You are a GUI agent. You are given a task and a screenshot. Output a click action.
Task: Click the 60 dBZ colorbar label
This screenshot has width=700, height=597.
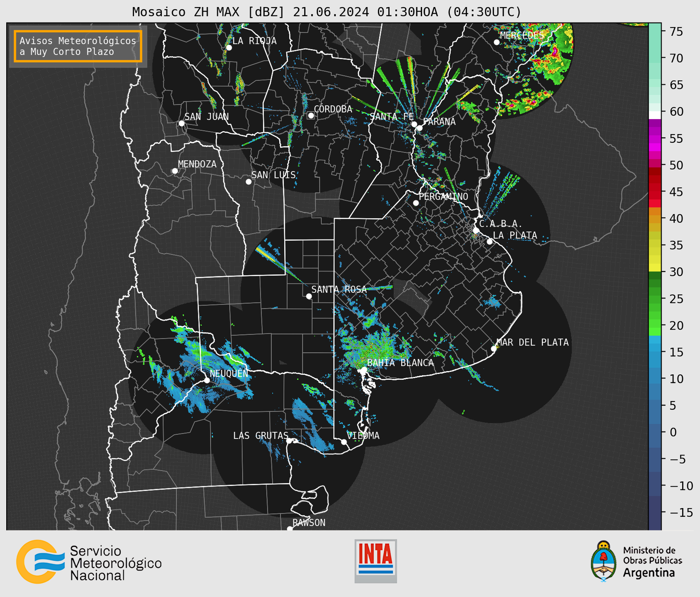(676, 112)
